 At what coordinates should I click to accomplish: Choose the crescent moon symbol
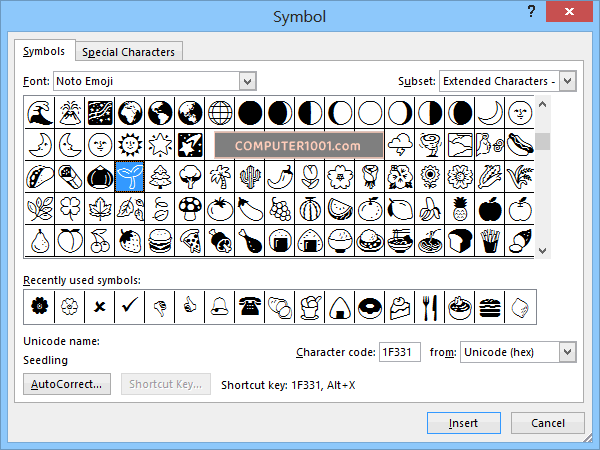(490, 112)
